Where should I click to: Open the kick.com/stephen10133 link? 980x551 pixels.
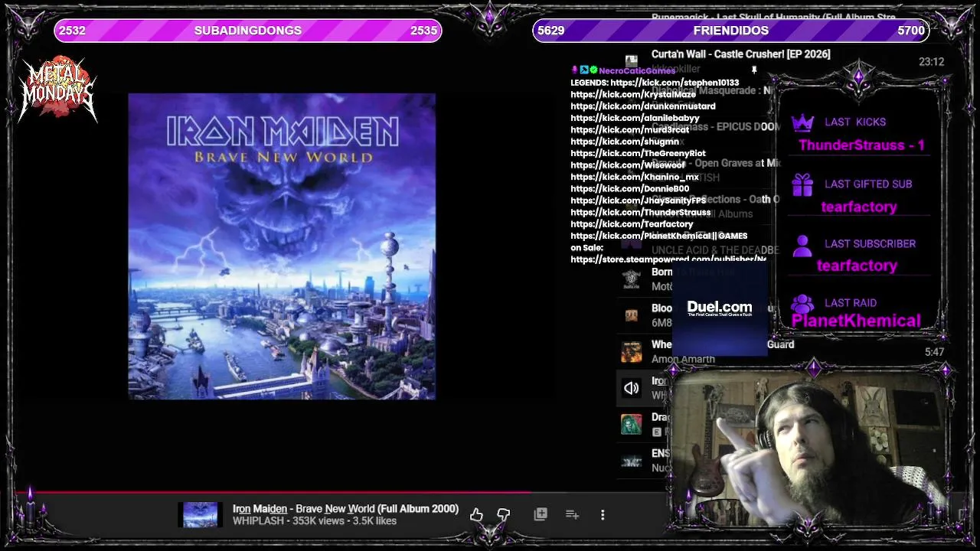pos(675,83)
